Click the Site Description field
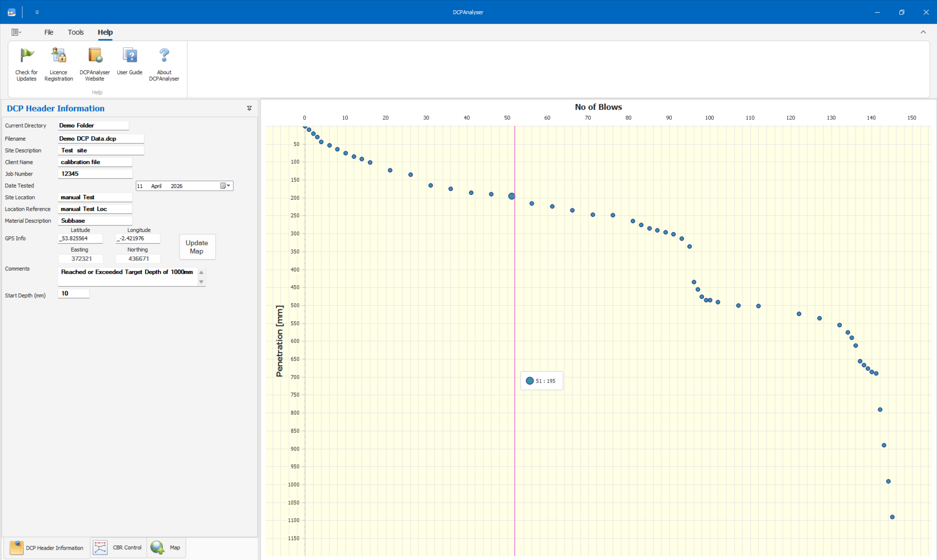The height and width of the screenshot is (560, 937). coord(101,150)
